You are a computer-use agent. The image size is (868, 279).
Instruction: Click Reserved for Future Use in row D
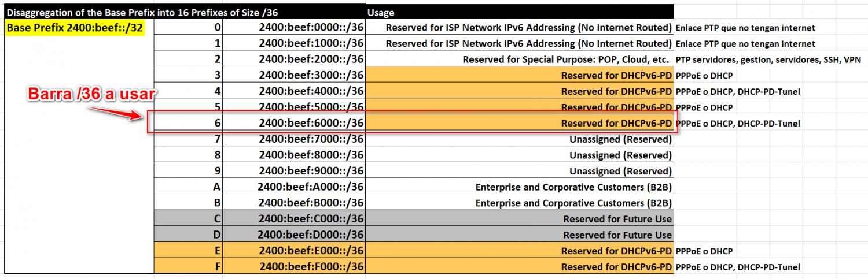pos(617,235)
